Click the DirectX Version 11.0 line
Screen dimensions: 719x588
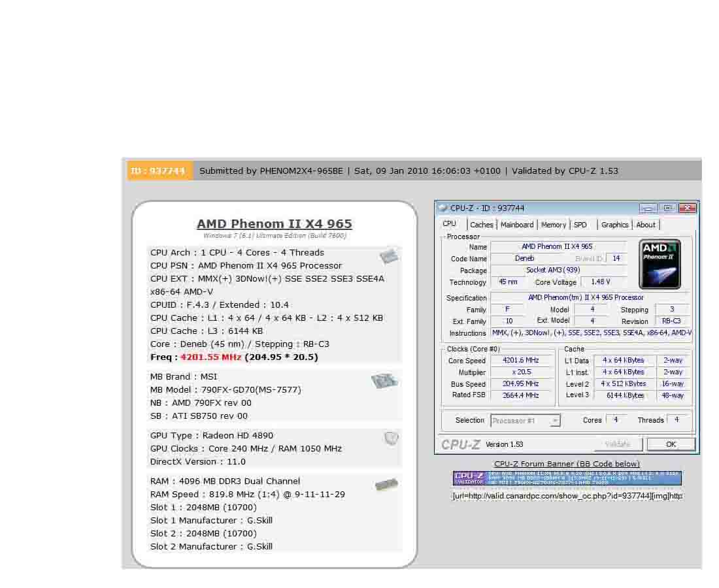point(197,461)
